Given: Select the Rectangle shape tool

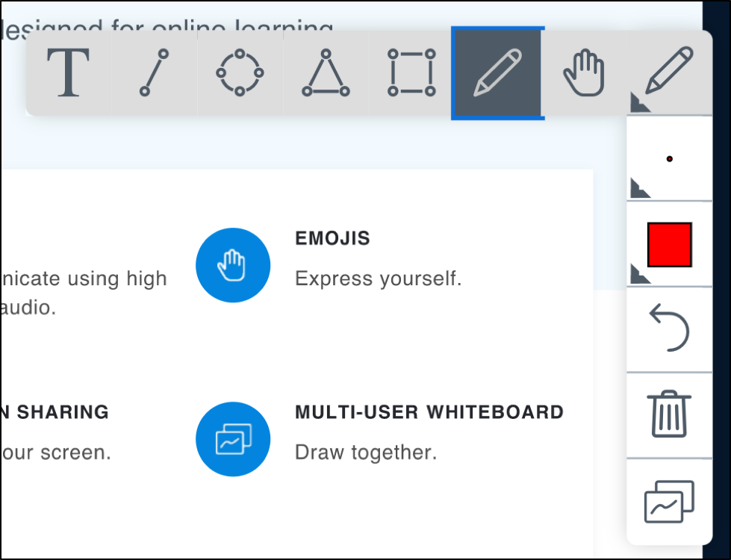Looking at the screenshot, I should click(x=411, y=72).
